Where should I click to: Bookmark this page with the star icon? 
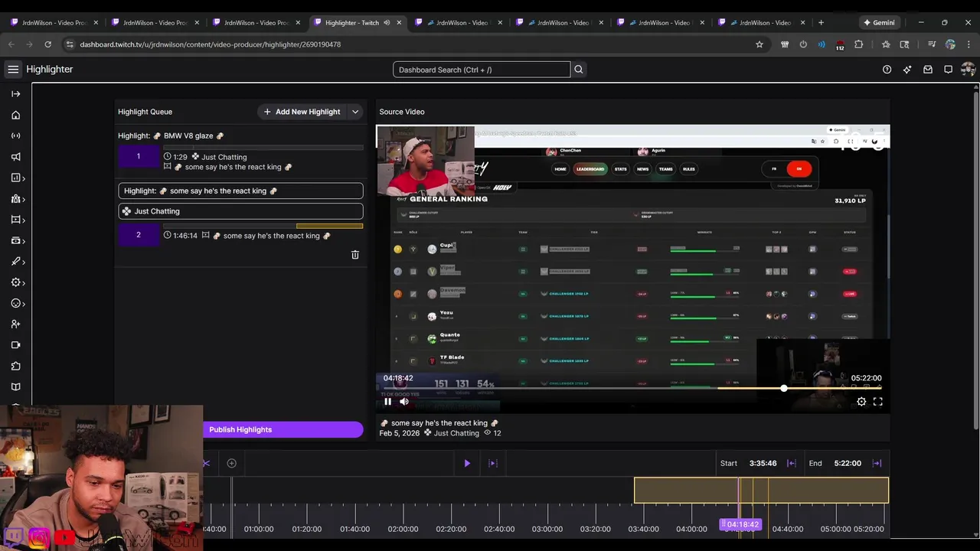(759, 44)
